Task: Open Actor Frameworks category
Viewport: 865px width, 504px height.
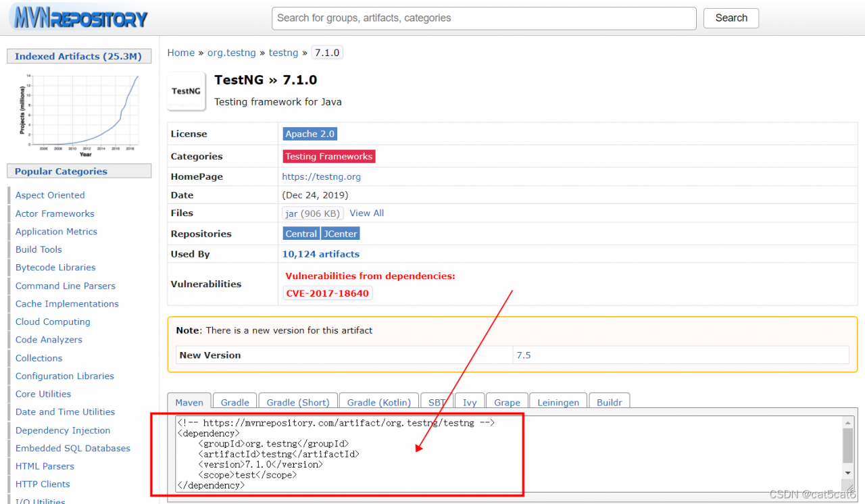Action: 55,213
